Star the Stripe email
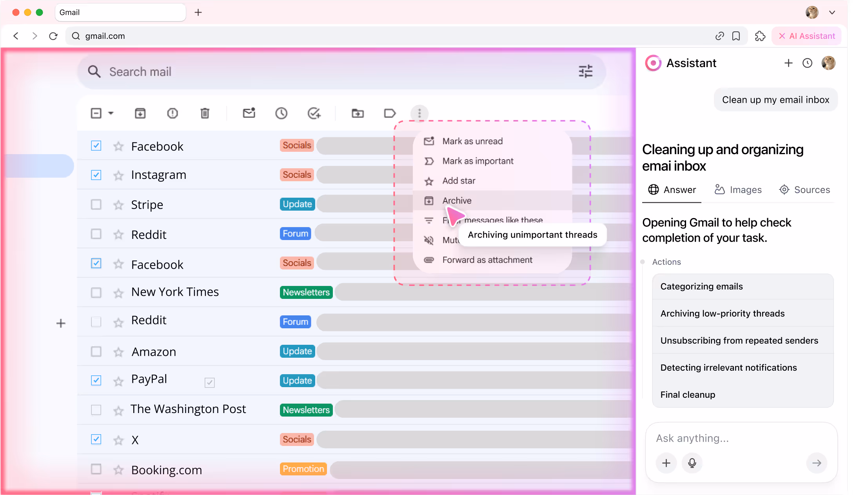This screenshot has width=868, height=495. (118, 205)
